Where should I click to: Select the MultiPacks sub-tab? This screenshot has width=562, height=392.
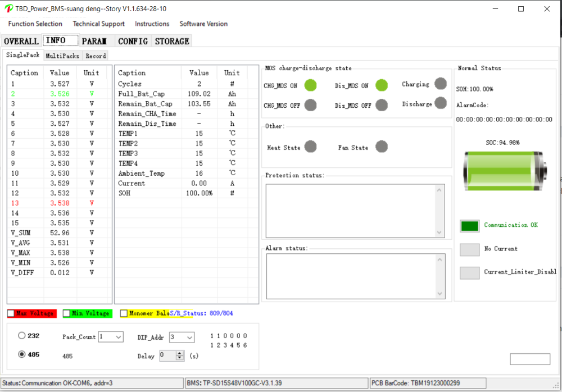click(62, 56)
